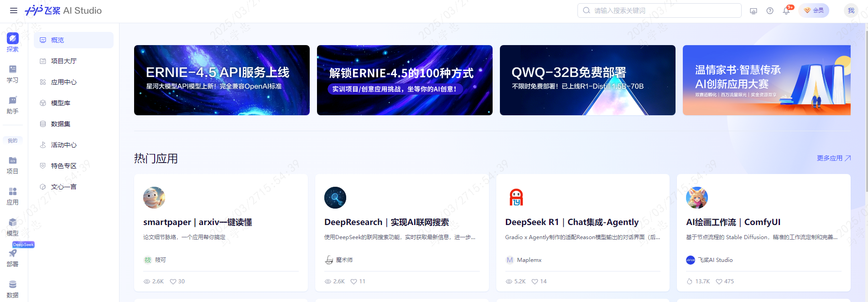Viewport: 868px width, 302px height.
Task: Open the 活动中心 menu item
Action: tap(73, 145)
